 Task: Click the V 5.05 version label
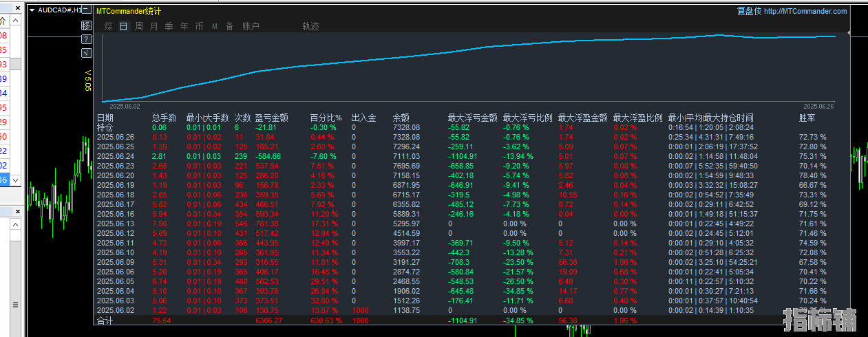[88, 80]
